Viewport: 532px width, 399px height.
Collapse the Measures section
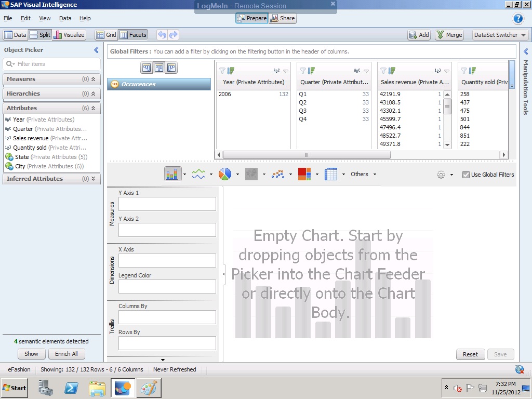(x=94, y=79)
